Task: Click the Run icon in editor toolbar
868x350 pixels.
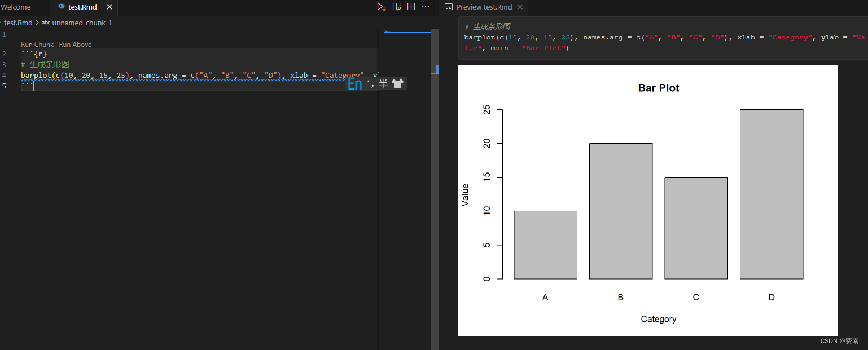Action: coord(381,7)
